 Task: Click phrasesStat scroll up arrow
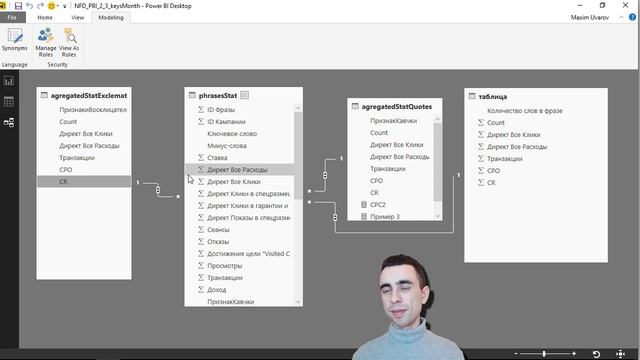pos(298,108)
